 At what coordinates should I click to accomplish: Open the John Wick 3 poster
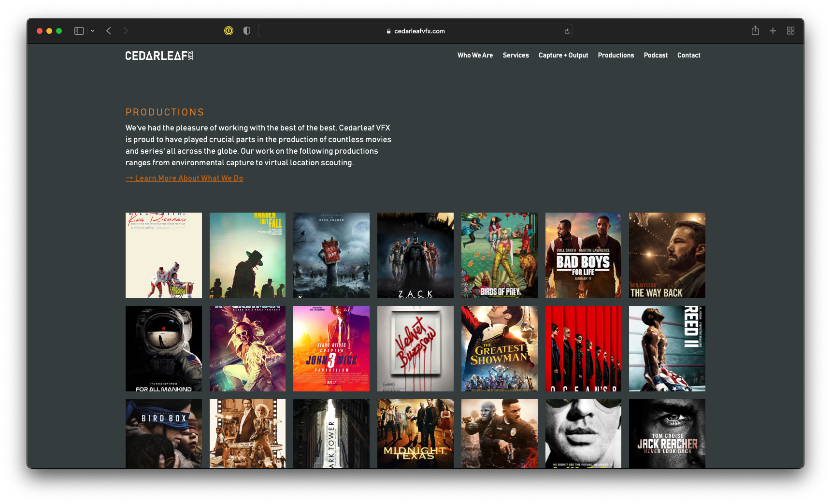tap(331, 348)
